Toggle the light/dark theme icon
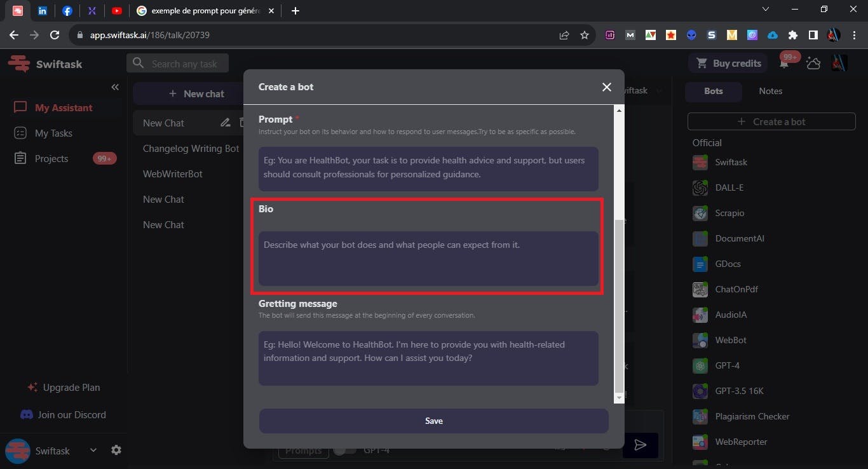Screen dimensions: 868x469 point(813,63)
